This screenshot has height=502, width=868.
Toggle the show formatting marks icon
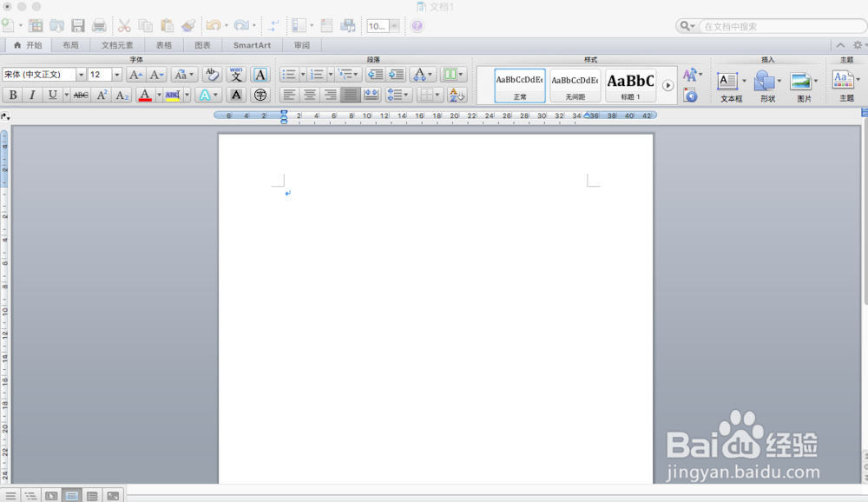point(273,25)
